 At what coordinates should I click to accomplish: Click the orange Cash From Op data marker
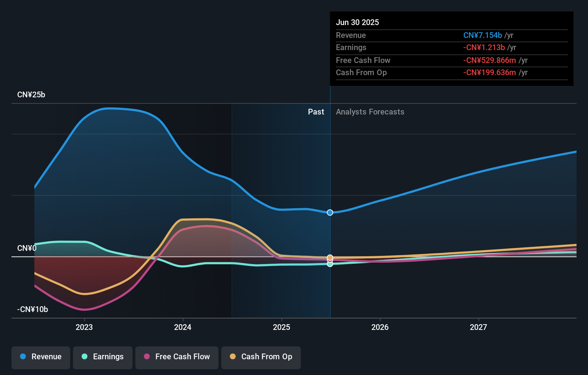point(330,258)
